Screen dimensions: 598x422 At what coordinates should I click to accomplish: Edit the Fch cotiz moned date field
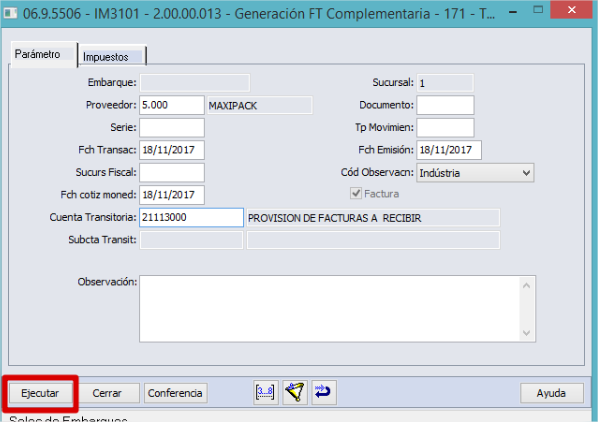click(x=172, y=195)
